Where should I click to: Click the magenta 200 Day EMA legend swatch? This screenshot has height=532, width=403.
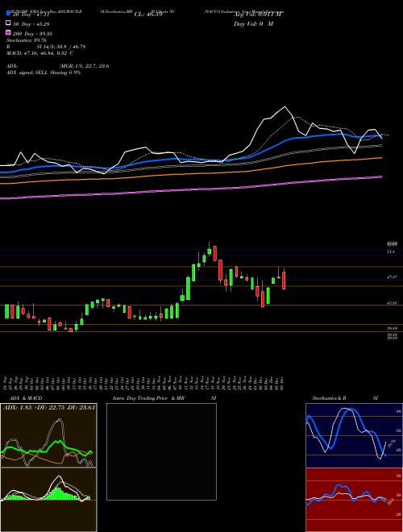click(8, 32)
